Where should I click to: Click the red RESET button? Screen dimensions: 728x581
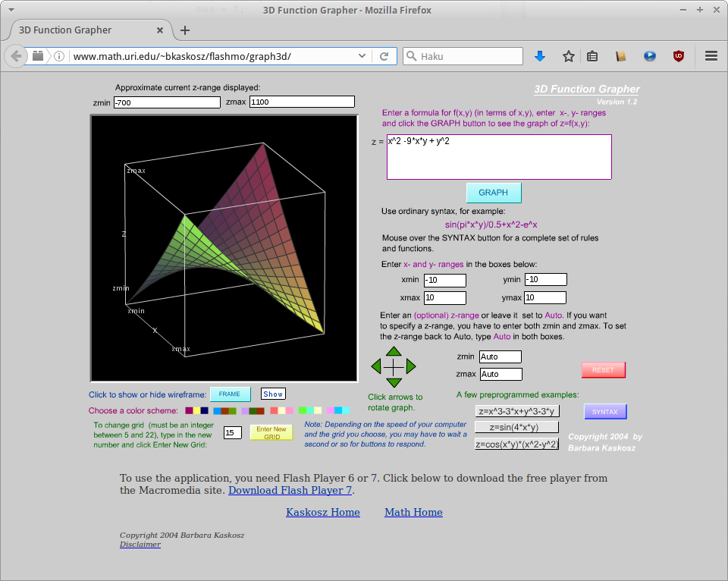tap(603, 370)
